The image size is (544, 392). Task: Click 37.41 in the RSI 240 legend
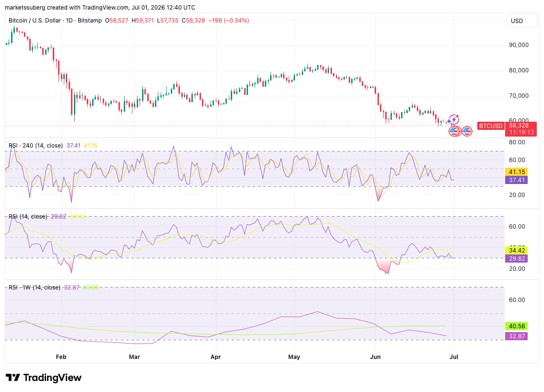(x=73, y=146)
